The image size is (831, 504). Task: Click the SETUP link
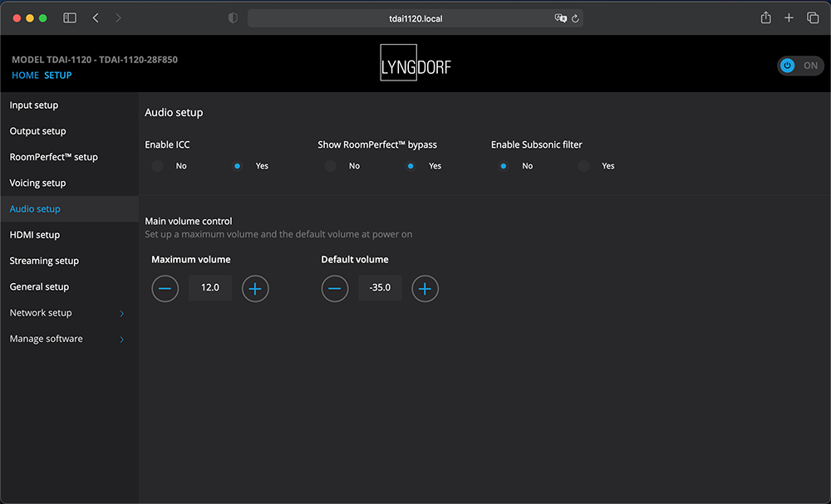pyautogui.click(x=58, y=76)
